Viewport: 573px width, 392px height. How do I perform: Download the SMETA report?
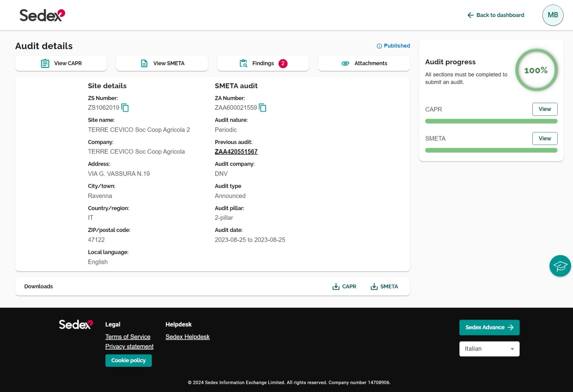click(x=384, y=287)
